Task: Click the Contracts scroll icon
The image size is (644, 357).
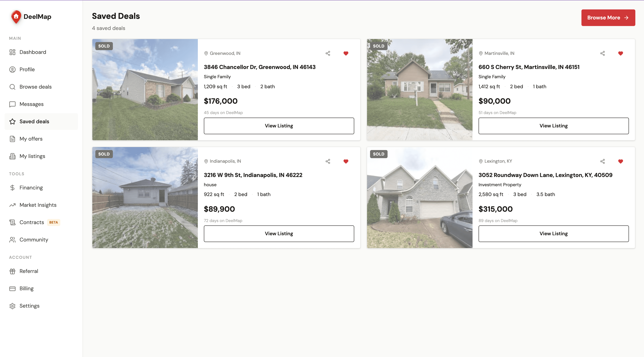Action: (x=12, y=222)
